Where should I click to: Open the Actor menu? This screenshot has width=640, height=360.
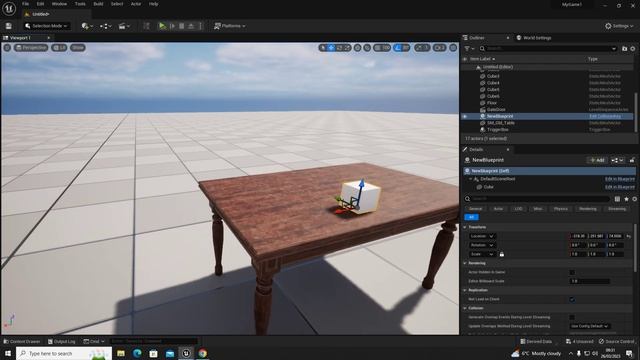(136, 4)
